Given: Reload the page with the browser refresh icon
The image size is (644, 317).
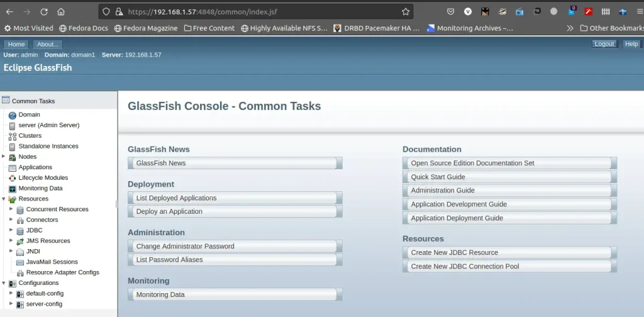Looking at the screenshot, I should [44, 12].
